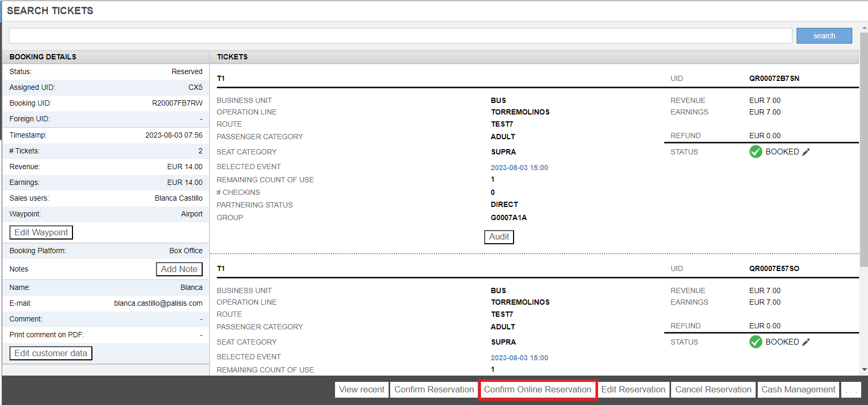Click the scrollbar down arrow at bottom right
This screenshot has height=405, width=868.
coord(864,370)
